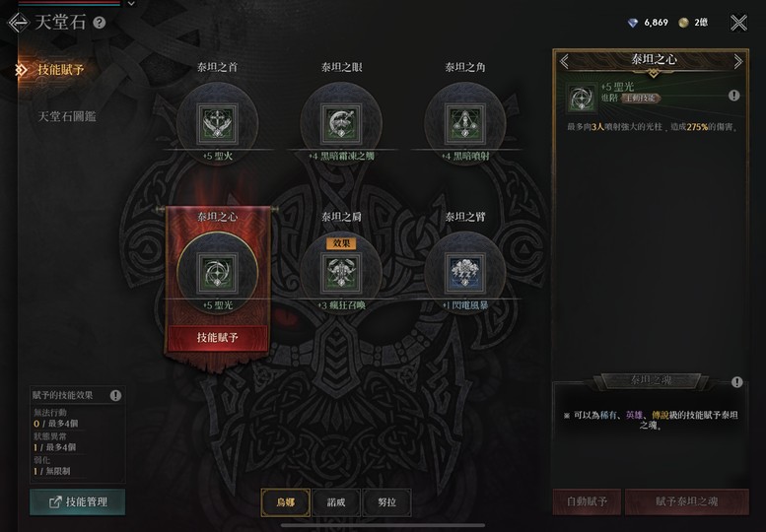Image resolution: width=766 pixels, height=532 pixels.
Task: Select the 泰坦之臂 閃電風暴 skill slot
Action: [x=465, y=272]
